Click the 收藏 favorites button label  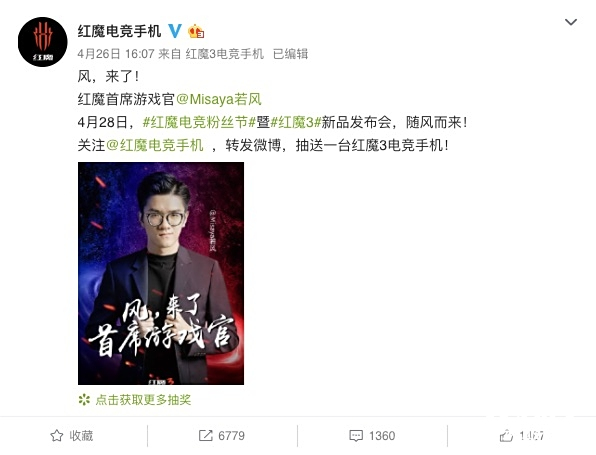click(81, 436)
